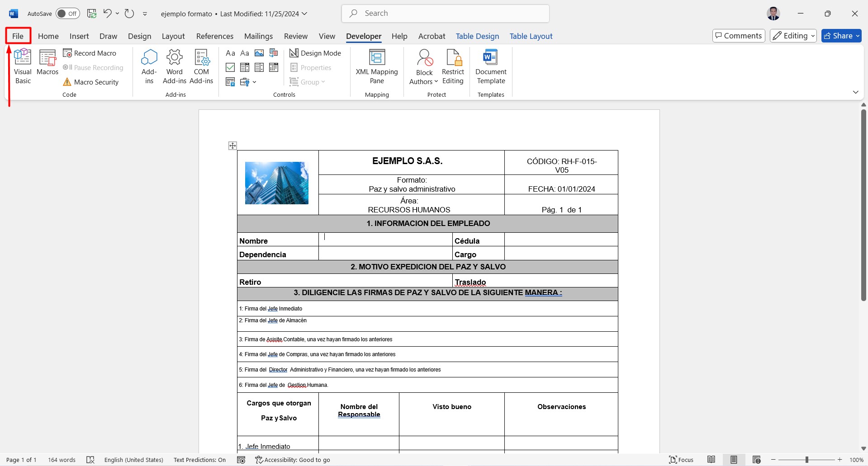
Task: Insert a Picture Content Control
Action: click(259, 53)
